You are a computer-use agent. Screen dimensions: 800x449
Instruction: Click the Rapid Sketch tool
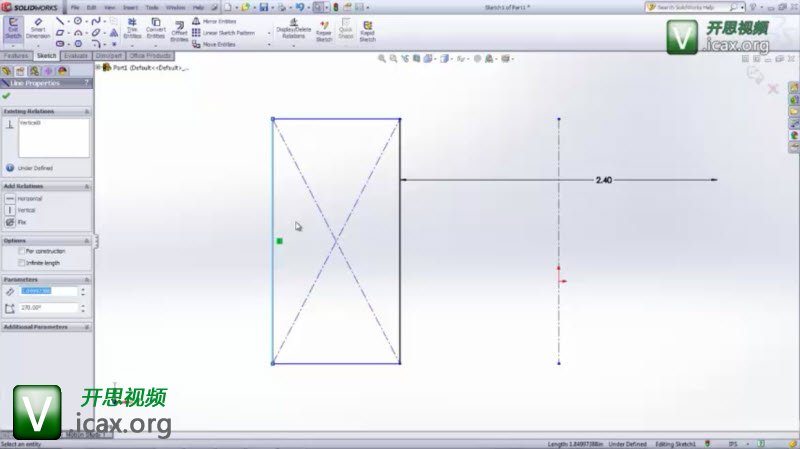tap(367, 32)
